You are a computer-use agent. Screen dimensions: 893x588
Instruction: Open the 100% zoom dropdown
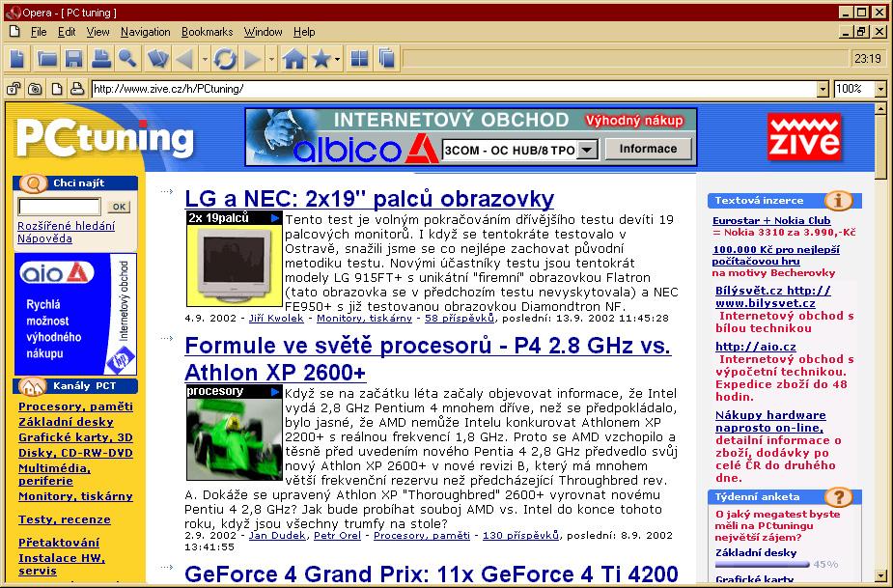[880, 89]
